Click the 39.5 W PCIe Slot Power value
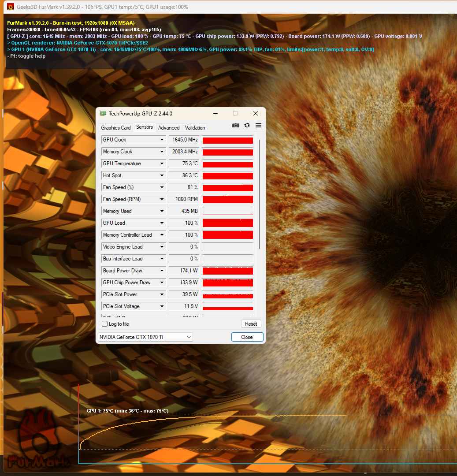The height and width of the screenshot is (476, 457). tap(184, 294)
